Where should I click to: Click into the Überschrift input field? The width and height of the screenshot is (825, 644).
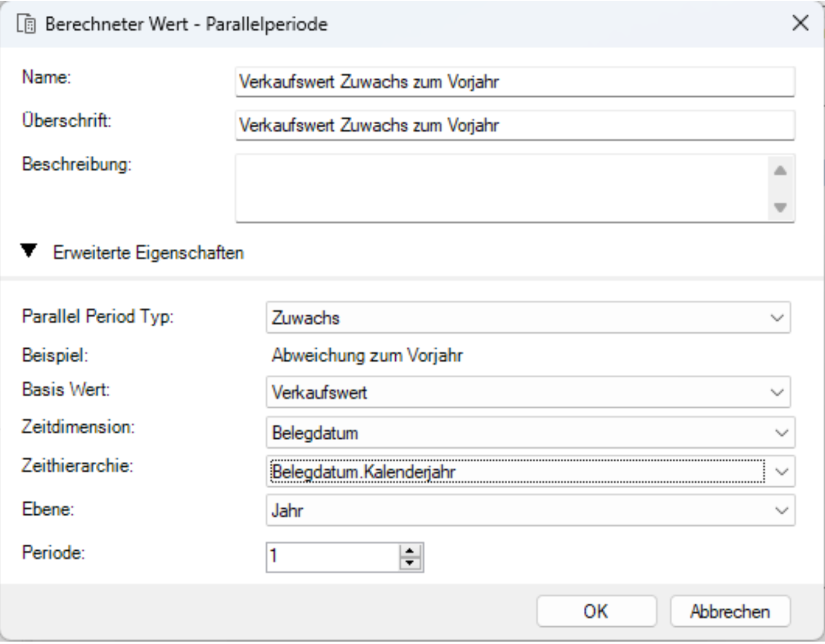pyautogui.click(x=515, y=125)
